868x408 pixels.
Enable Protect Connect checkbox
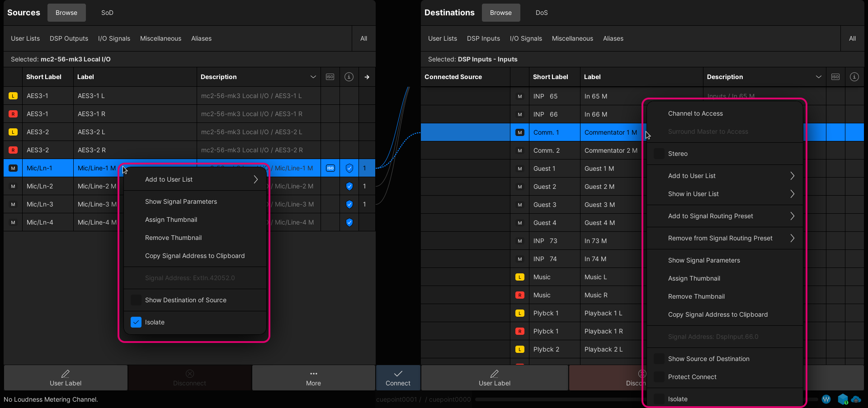(660, 377)
